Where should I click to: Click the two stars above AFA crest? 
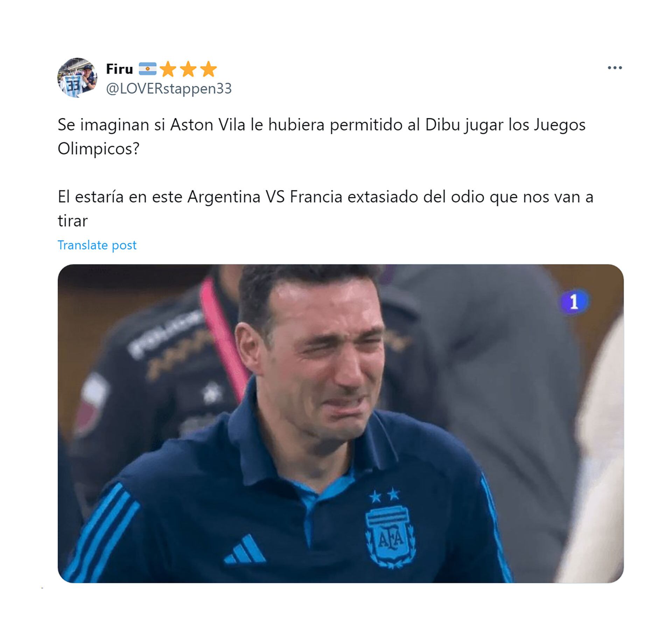tap(384, 495)
